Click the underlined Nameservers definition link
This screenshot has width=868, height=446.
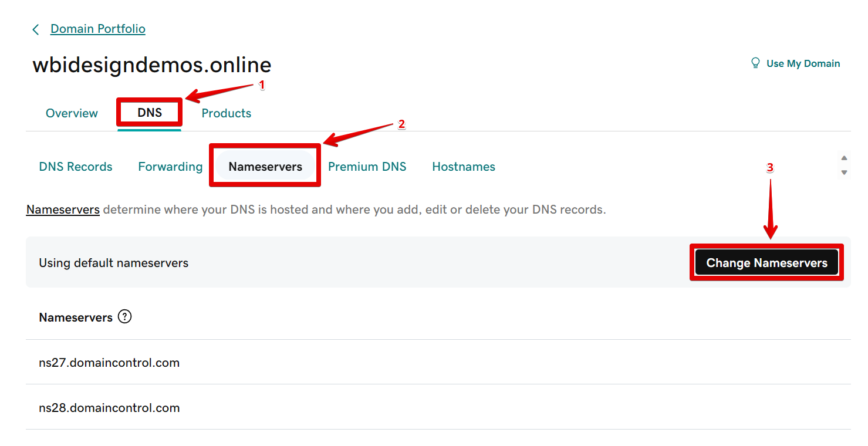pos(63,210)
